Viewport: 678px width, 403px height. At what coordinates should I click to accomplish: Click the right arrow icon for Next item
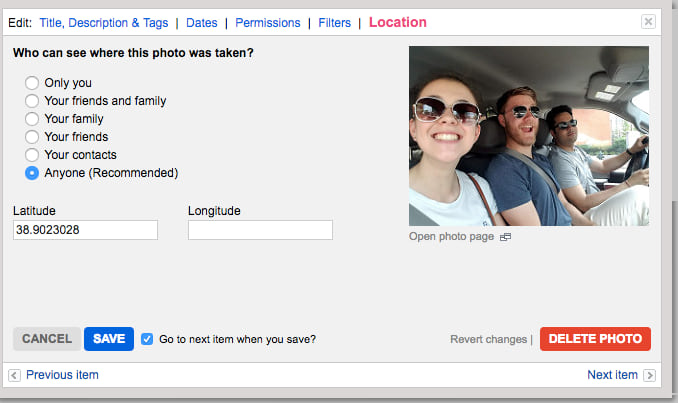[x=649, y=375]
